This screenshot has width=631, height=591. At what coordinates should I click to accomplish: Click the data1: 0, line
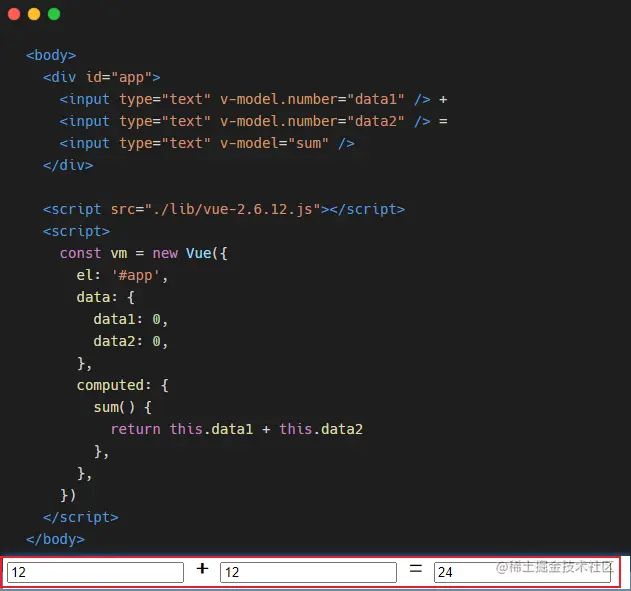click(130, 319)
